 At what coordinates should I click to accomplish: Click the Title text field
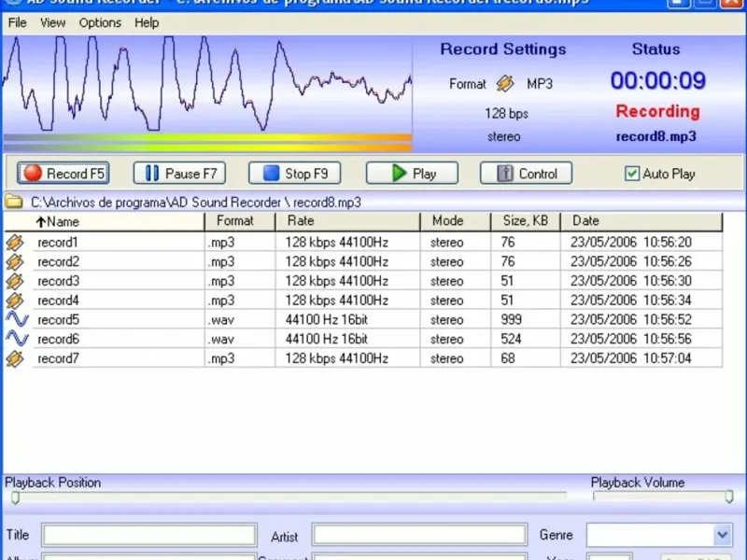[149, 535]
